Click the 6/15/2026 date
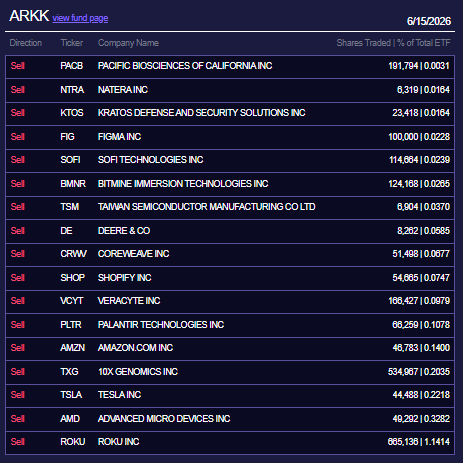 (x=429, y=21)
